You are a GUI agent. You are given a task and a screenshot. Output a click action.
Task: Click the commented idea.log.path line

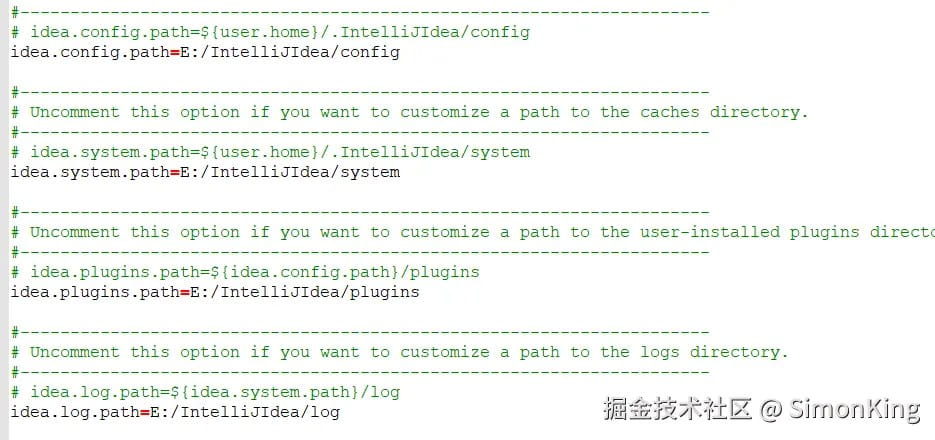[205, 392]
